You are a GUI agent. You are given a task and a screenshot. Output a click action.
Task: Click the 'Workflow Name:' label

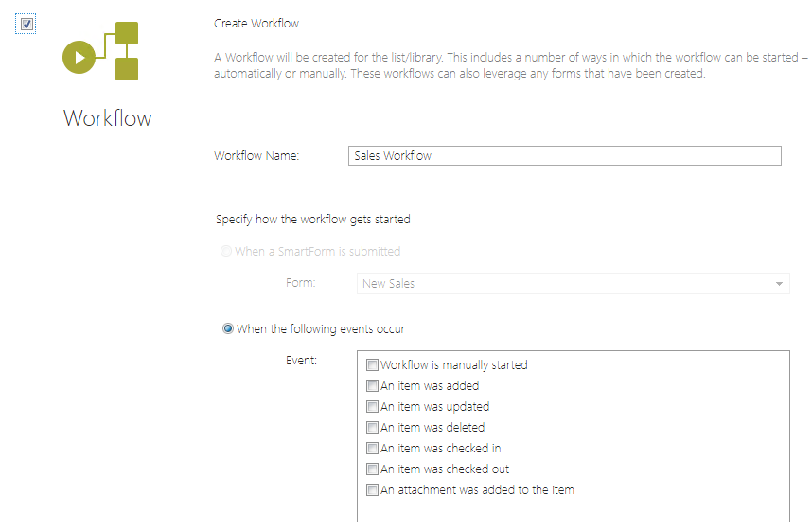pos(256,156)
